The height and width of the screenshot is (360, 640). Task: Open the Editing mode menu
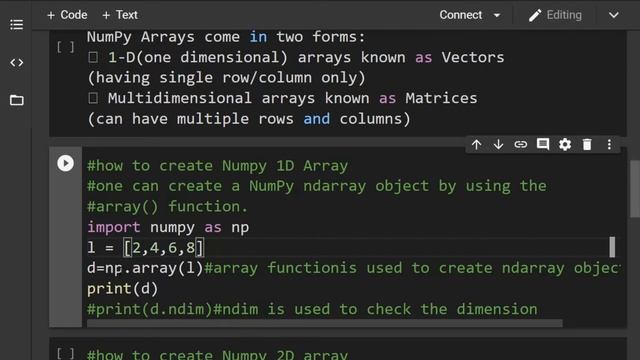(555, 15)
